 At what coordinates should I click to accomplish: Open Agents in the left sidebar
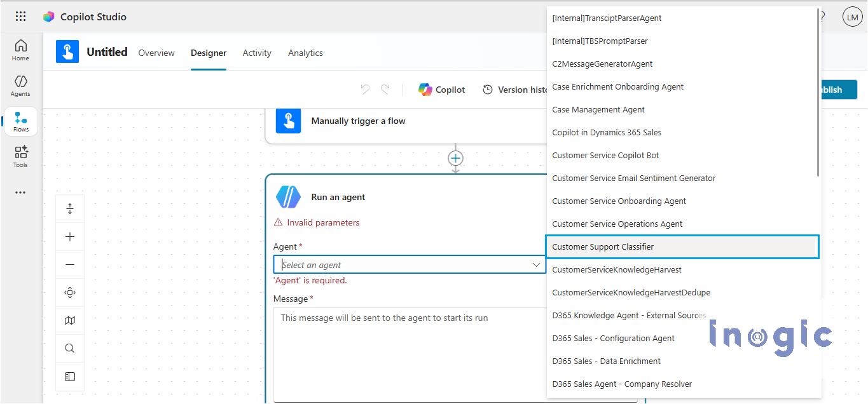(20, 86)
